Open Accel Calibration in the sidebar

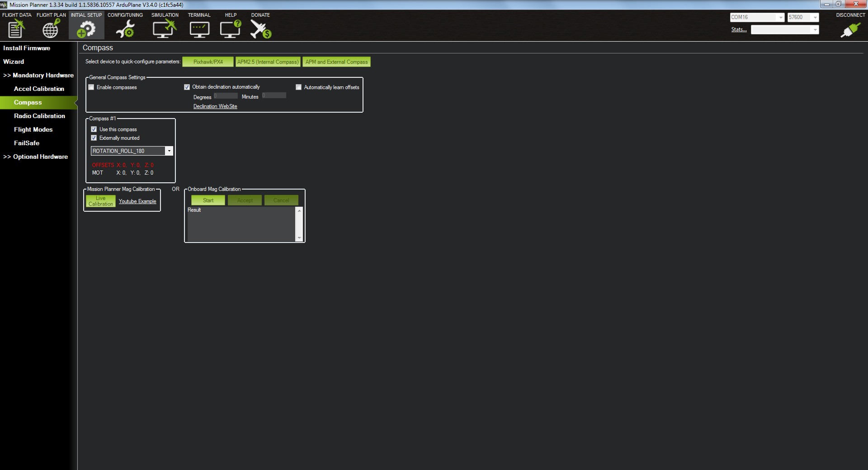[39, 89]
